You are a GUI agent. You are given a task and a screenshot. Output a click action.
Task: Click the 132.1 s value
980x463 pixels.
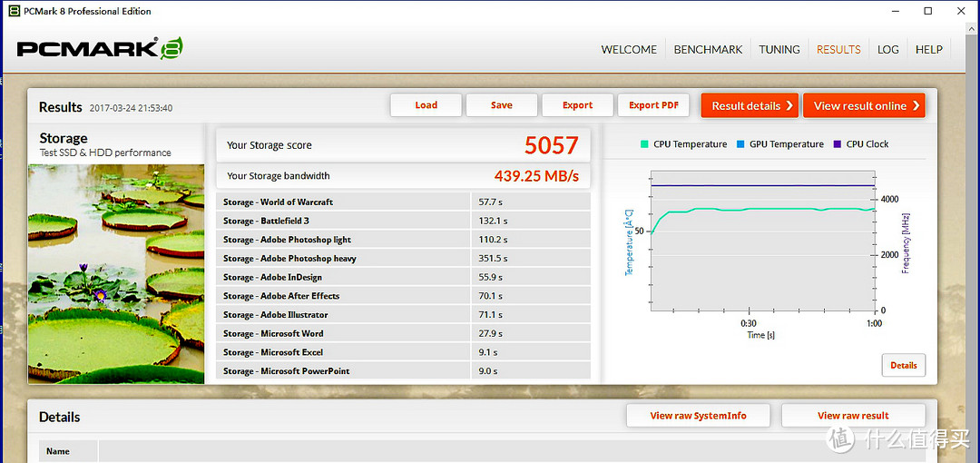click(x=493, y=221)
